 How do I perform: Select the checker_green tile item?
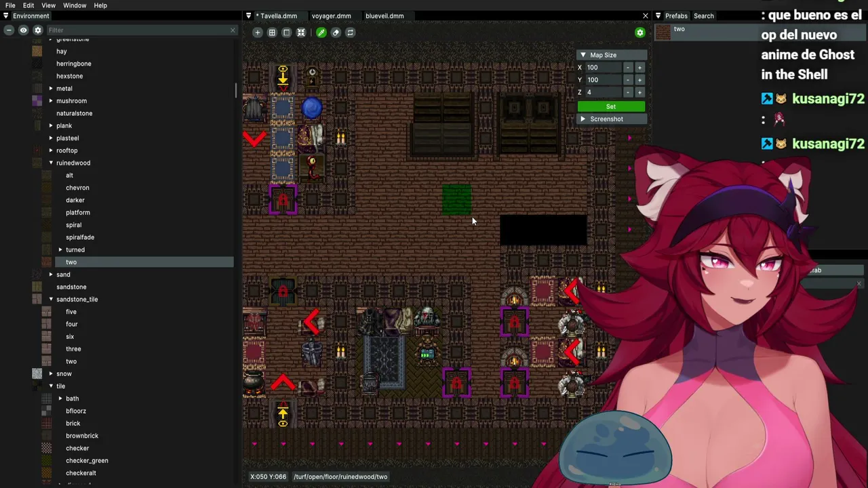tap(87, 461)
